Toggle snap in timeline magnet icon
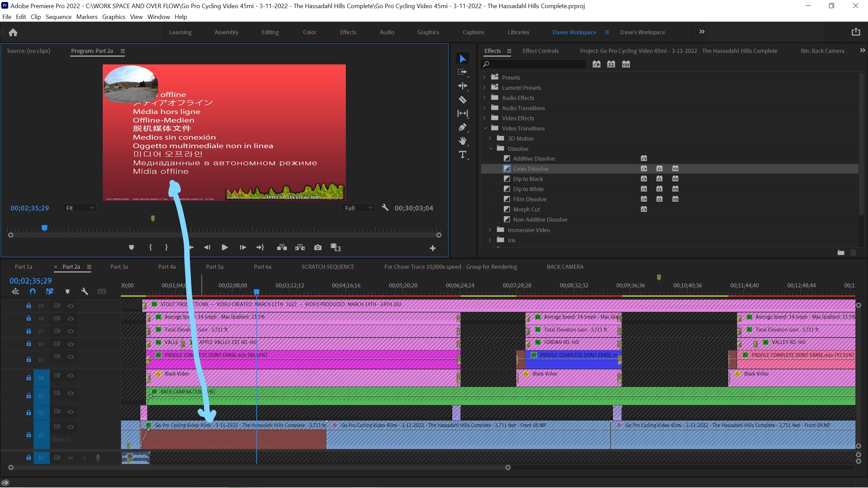 point(33,291)
